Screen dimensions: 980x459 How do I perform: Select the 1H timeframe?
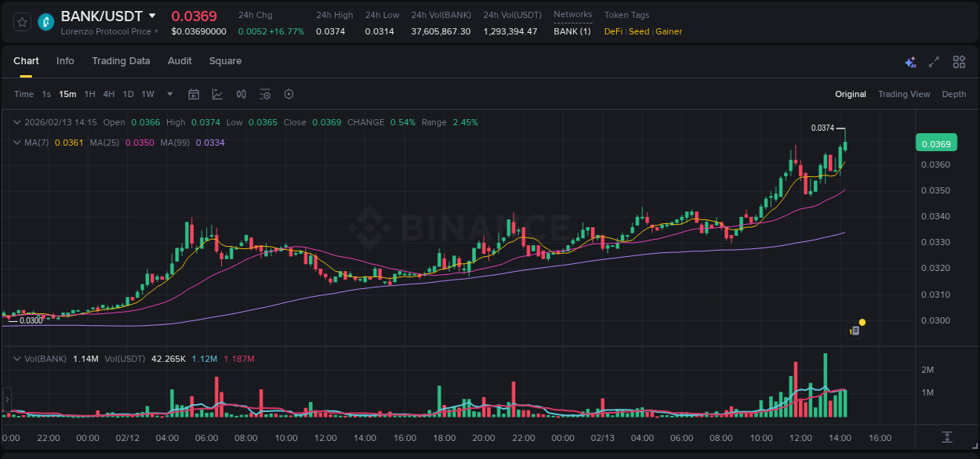tap(89, 94)
